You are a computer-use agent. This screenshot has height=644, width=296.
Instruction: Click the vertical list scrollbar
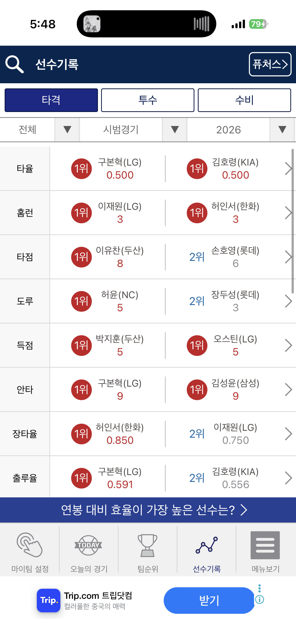click(293, 221)
